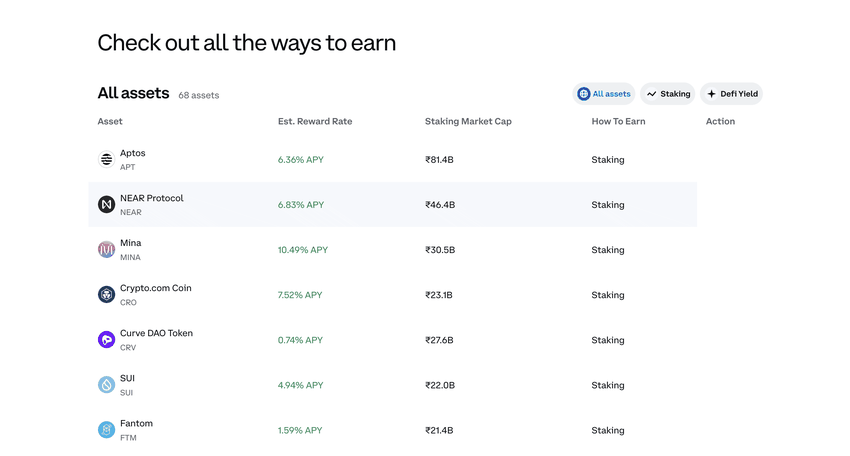Open the Curve DAO Token link

pos(156,333)
